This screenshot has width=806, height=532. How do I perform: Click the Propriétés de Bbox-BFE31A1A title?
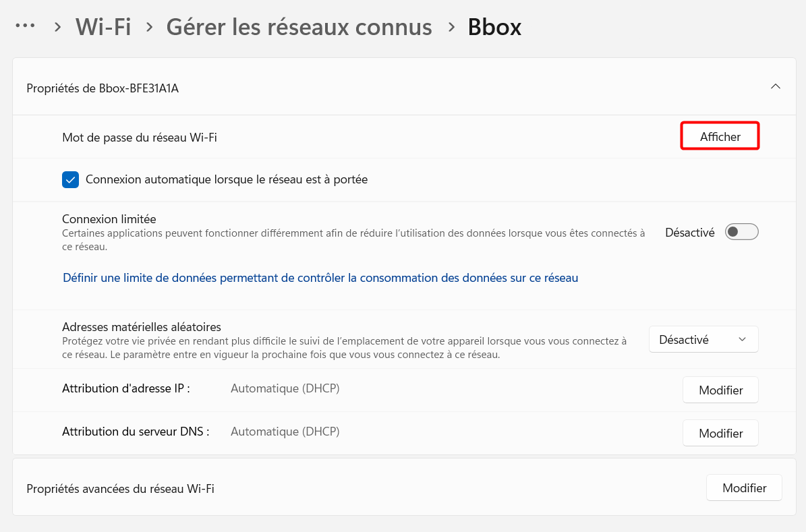pos(103,88)
